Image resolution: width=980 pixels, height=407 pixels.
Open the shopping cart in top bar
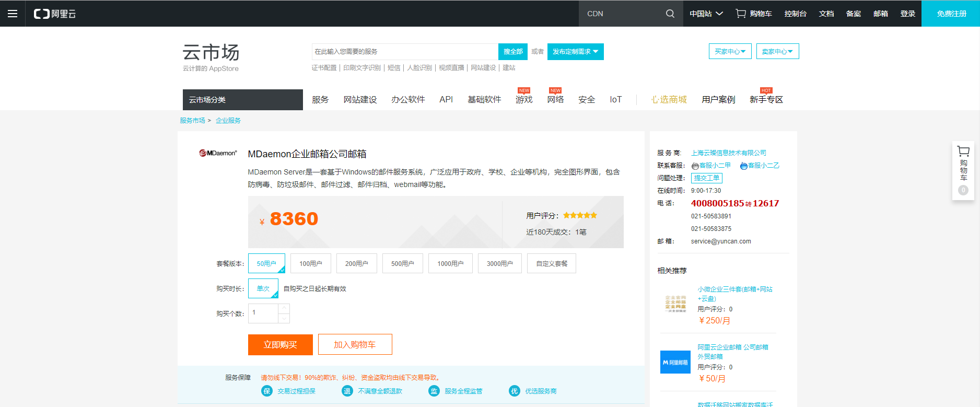(754, 14)
